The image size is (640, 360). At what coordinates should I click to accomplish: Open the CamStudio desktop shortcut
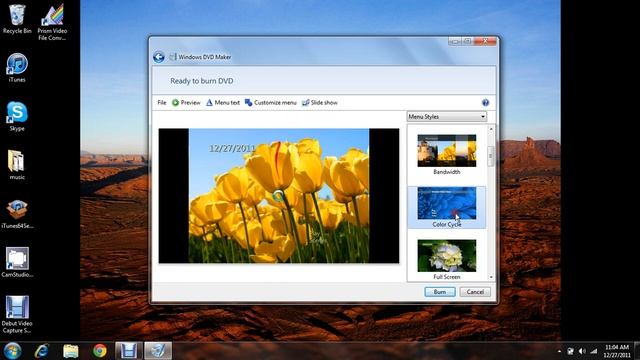coord(17,262)
